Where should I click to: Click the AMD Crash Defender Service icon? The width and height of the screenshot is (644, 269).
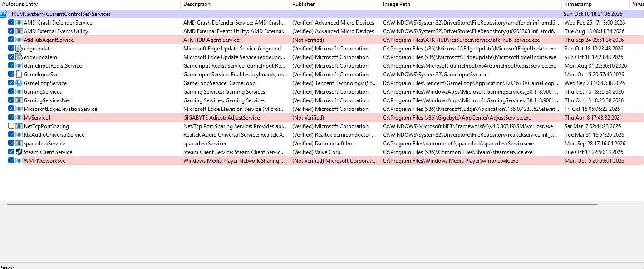click(x=19, y=23)
